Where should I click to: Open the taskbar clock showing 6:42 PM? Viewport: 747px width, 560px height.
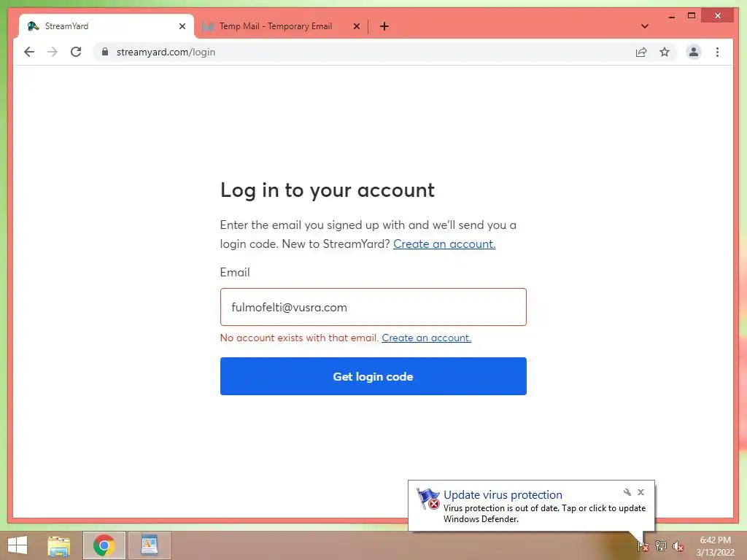[x=715, y=546]
